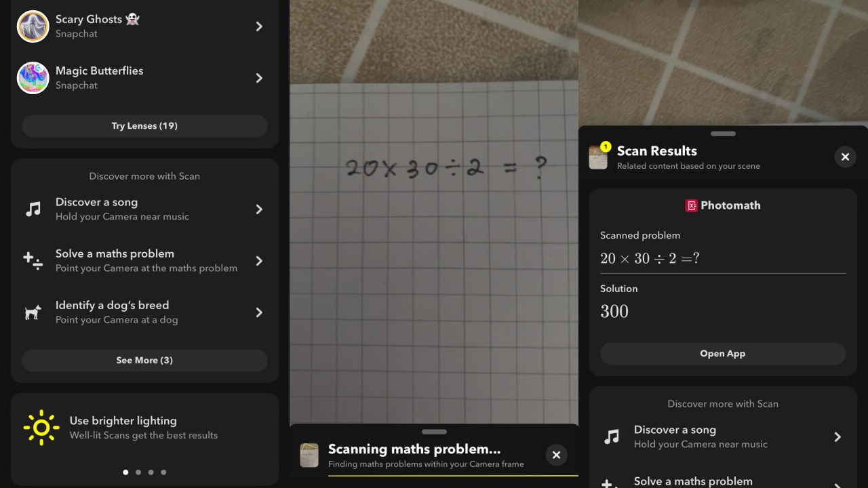Select the solution value 300
The image size is (868, 488).
point(614,311)
